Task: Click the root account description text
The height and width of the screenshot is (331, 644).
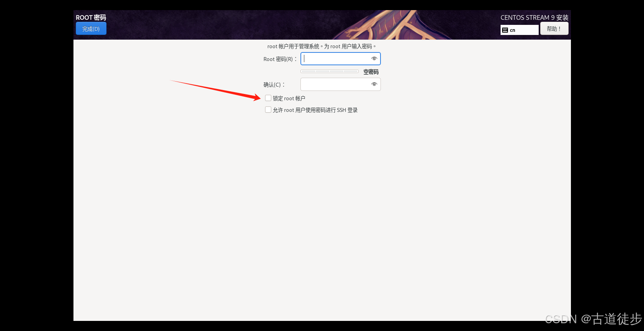Action: [322, 46]
